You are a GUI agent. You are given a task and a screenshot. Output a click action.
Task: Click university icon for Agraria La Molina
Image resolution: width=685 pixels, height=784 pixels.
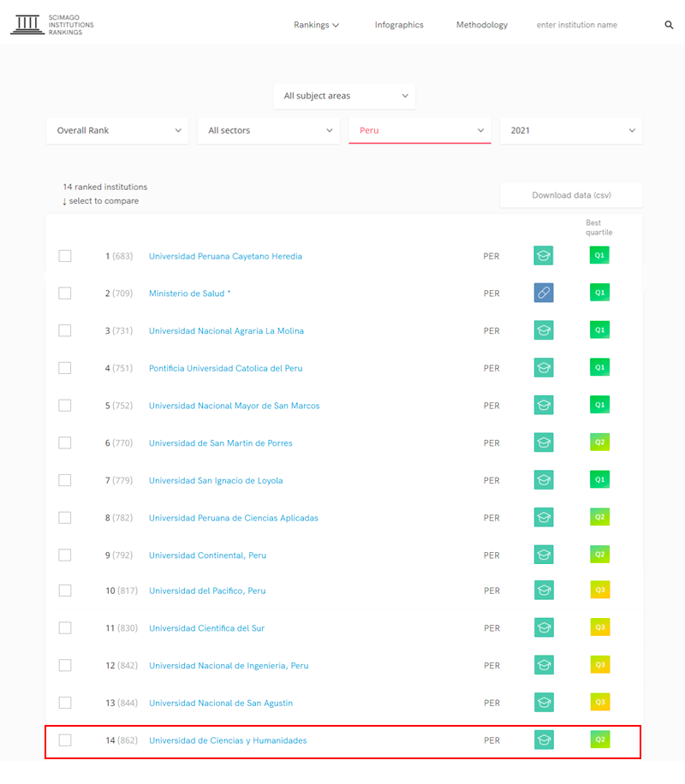[x=544, y=330]
